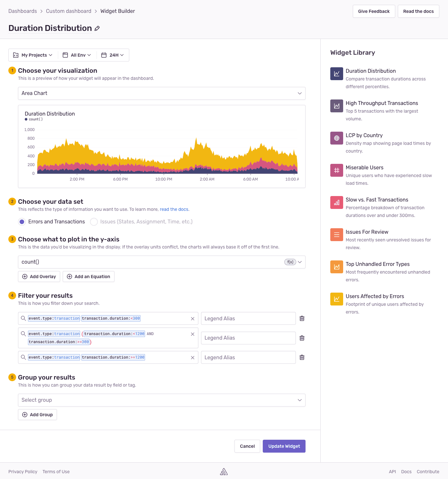Select the LCP by Country globe icon

pos(336,138)
